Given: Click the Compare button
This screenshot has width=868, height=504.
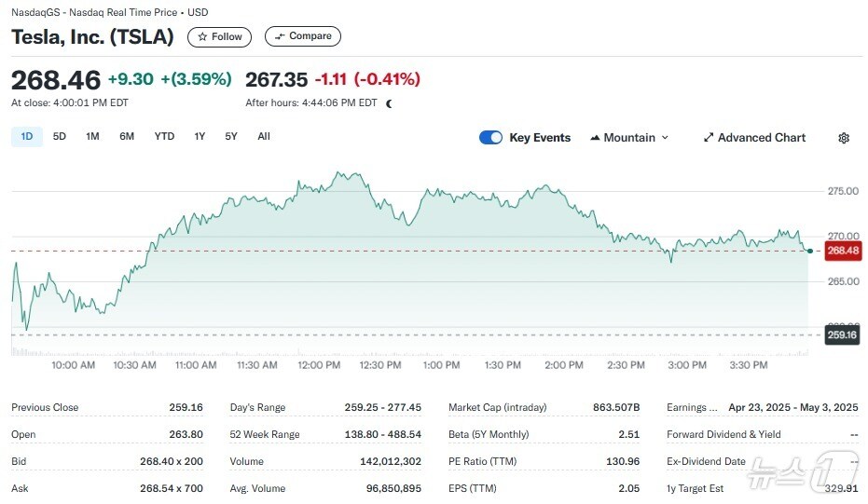Looking at the screenshot, I should click(303, 36).
